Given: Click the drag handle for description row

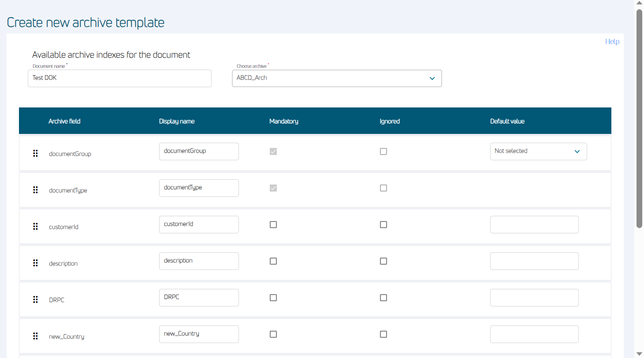Looking at the screenshot, I should (x=35, y=263).
